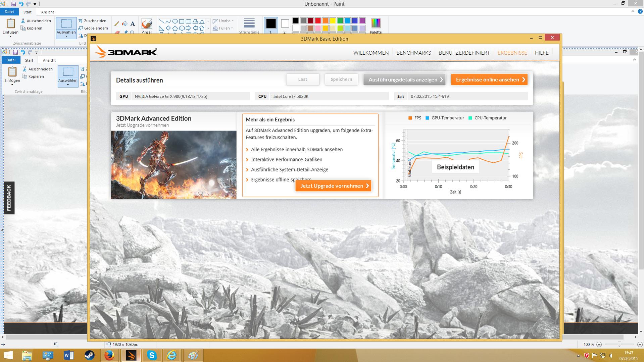Choose the curve shape
644x362 pixels.
coord(168,21)
